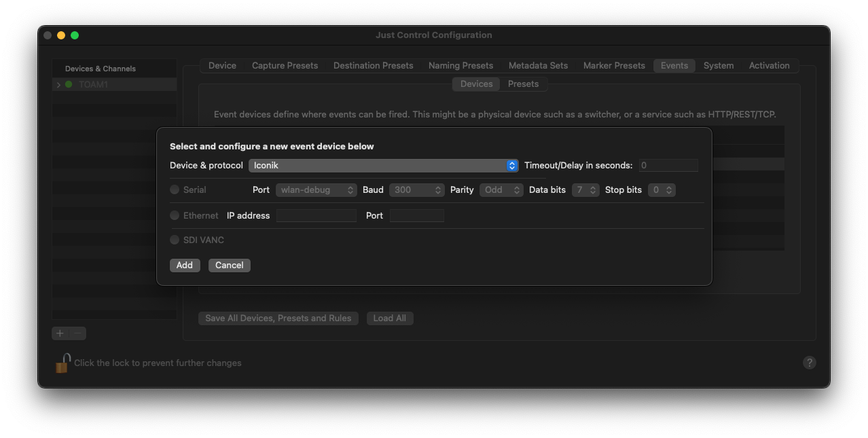Select the TOAM1 device row
Image resolution: width=868 pixels, height=438 pixels.
pos(114,85)
